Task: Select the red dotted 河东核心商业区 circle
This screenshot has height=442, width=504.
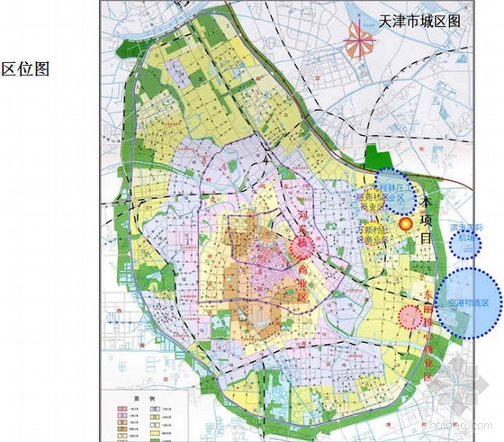Action: point(302,248)
